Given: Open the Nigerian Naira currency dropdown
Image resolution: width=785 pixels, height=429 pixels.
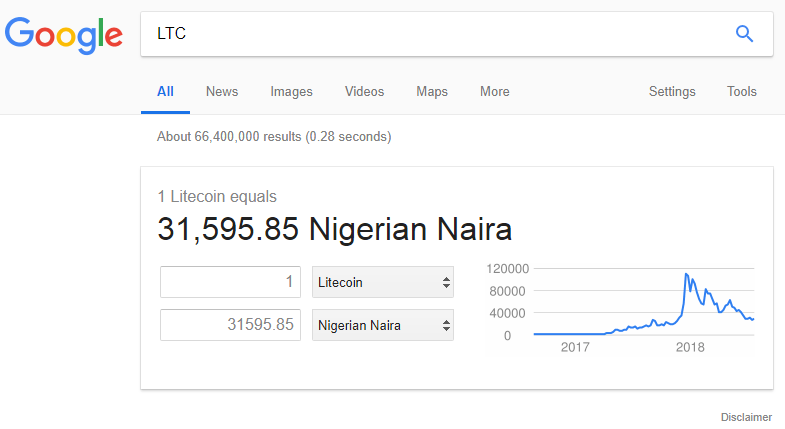Looking at the screenshot, I should (383, 325).
